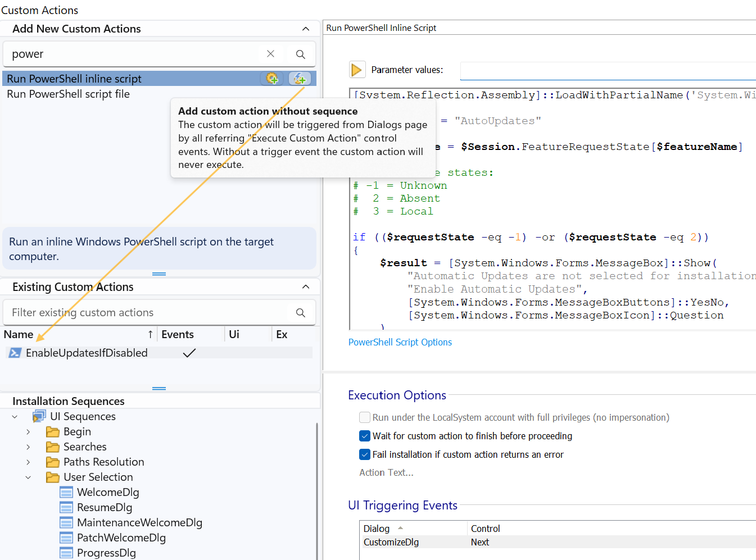This screenshot has height=560, width=756.
Task: Click the Ui column header
Action: 248,334
